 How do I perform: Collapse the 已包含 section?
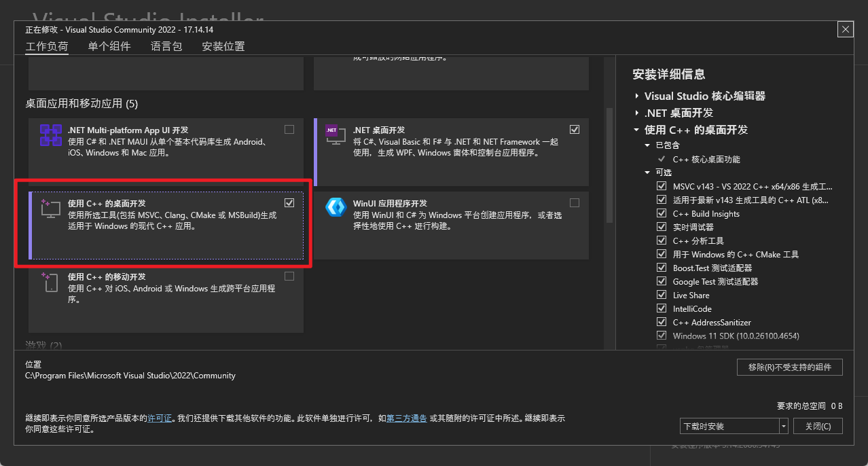coord(647,145)
